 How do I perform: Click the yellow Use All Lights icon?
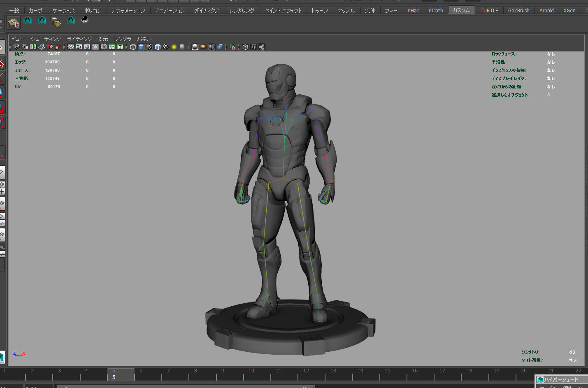(174, 47)
